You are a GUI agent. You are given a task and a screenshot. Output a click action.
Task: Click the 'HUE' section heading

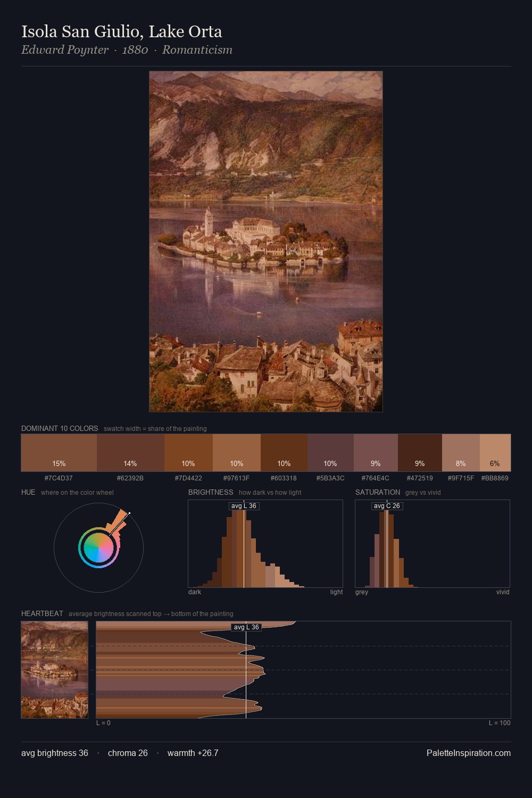28,493
